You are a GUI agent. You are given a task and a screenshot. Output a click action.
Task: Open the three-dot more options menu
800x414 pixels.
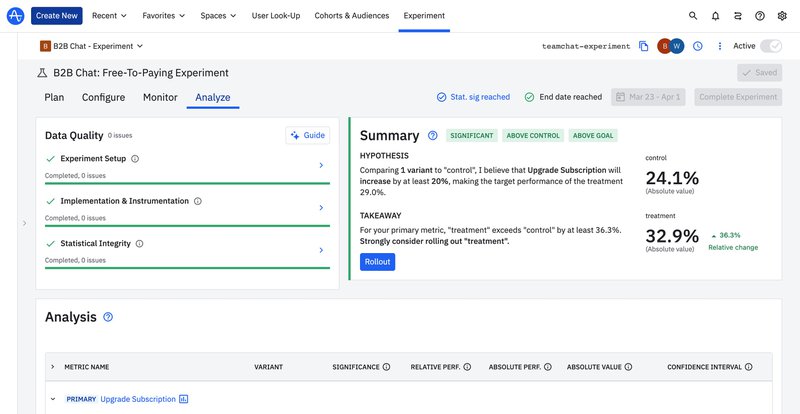pos(720,46)
